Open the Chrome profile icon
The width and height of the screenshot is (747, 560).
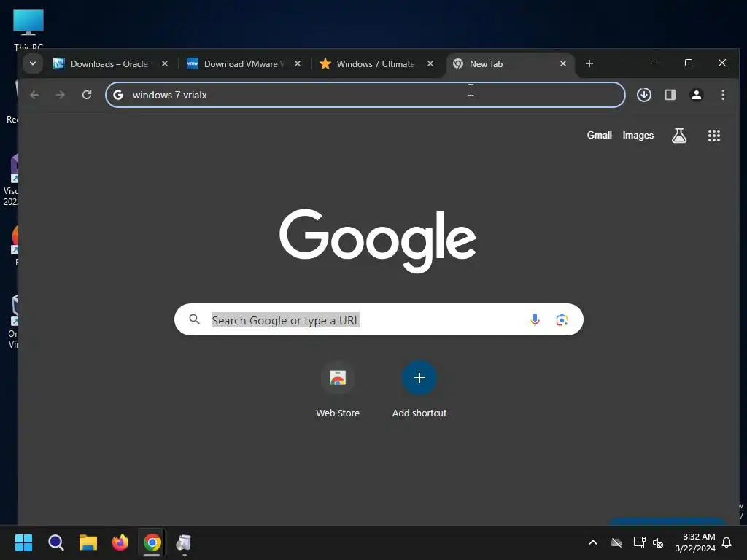pyautogui.click(x=697, y=95)
